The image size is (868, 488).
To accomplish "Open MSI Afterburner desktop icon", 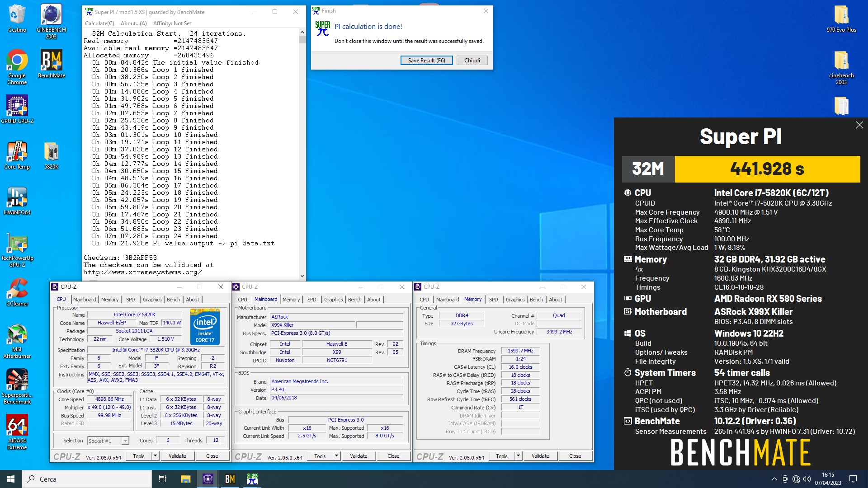I will [17, 342].
